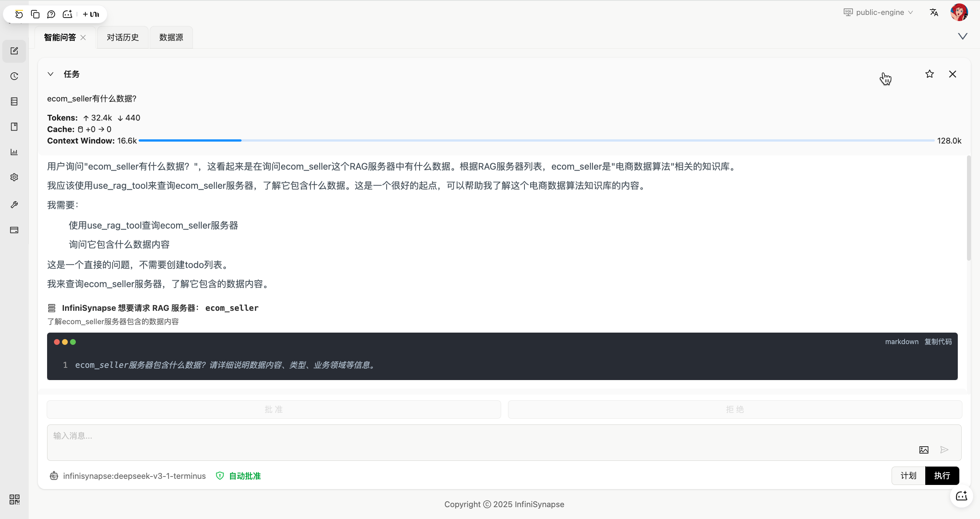Click the image upload icon in message box
This screenshot has height=519, width=980.
pos(924,450)
